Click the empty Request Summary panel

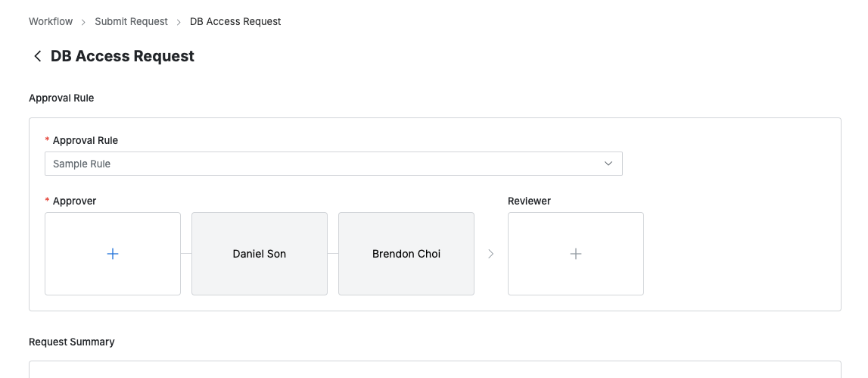(x=435, y=370)
